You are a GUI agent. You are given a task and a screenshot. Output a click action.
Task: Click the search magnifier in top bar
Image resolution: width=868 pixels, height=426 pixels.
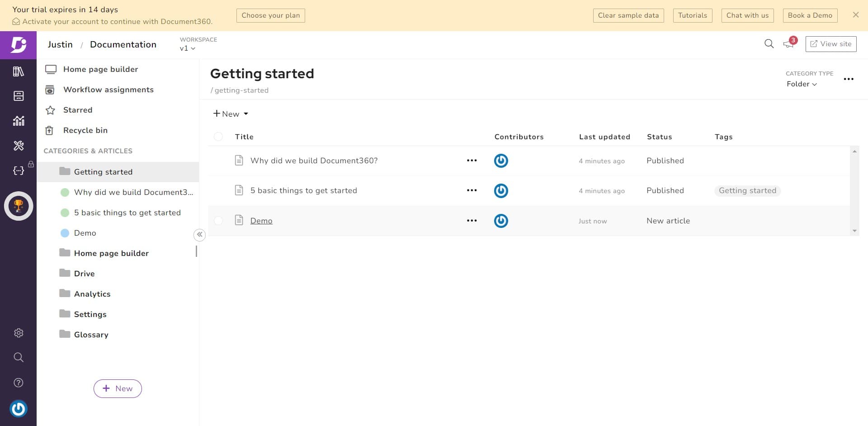pyautogui.click(x=769, y=44)
